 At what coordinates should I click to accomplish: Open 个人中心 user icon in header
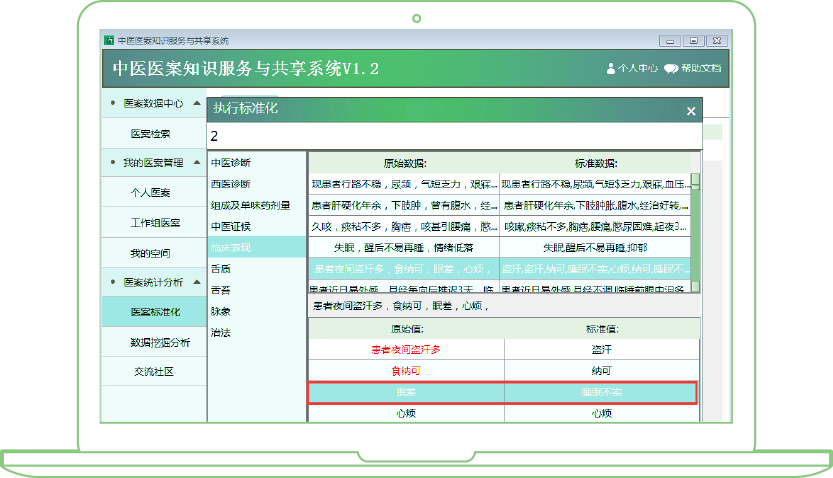pyautogui.click(x=610, y=69)
